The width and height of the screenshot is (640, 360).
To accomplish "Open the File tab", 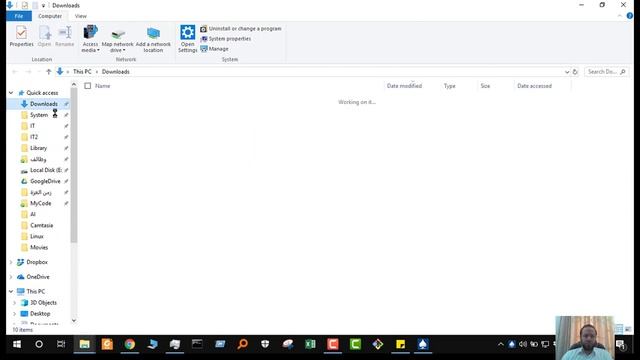I will (19, 16).
